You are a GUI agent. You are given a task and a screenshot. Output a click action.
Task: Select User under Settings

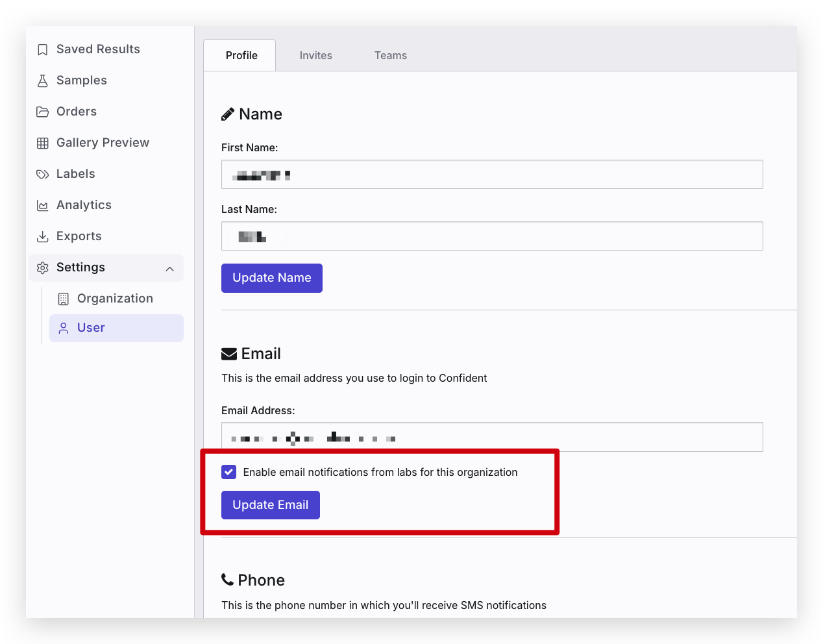(117, 328)
